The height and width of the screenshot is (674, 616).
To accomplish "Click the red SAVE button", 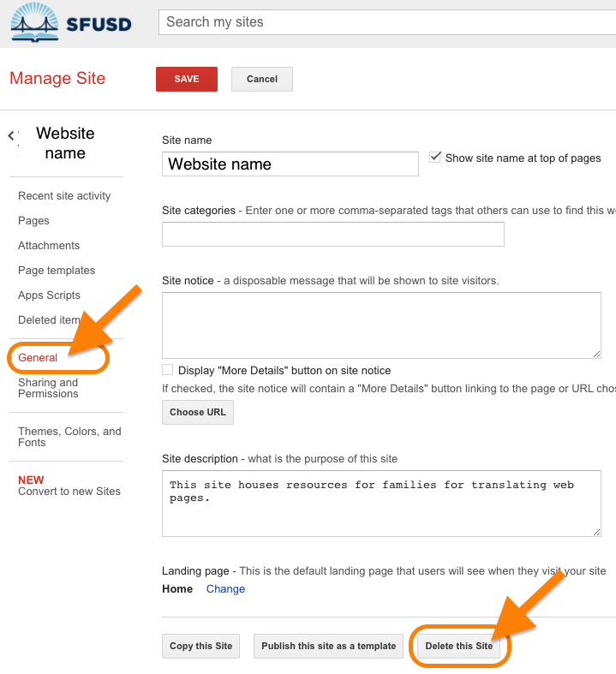I will tap(186, 79).
